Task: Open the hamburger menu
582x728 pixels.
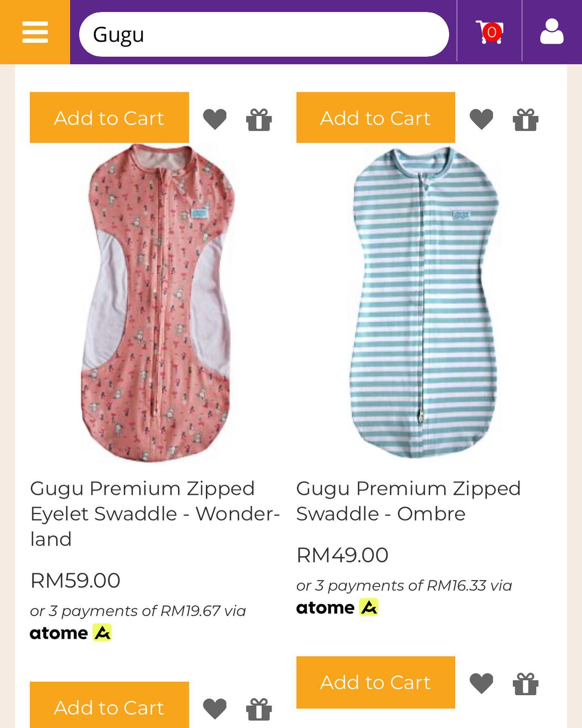Action: [35, 32]
